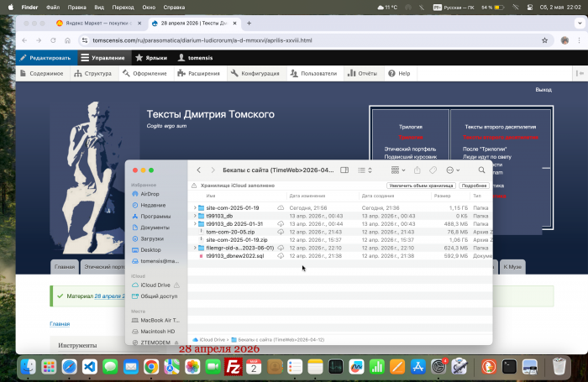
Task: Open DuckDuckGo browser from the Dock
Action: click(x=489, y=367)
